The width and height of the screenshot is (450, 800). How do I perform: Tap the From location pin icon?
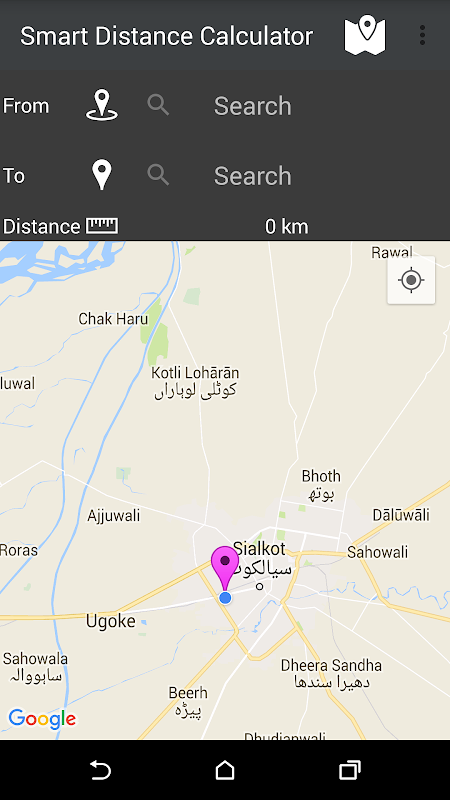102,105
